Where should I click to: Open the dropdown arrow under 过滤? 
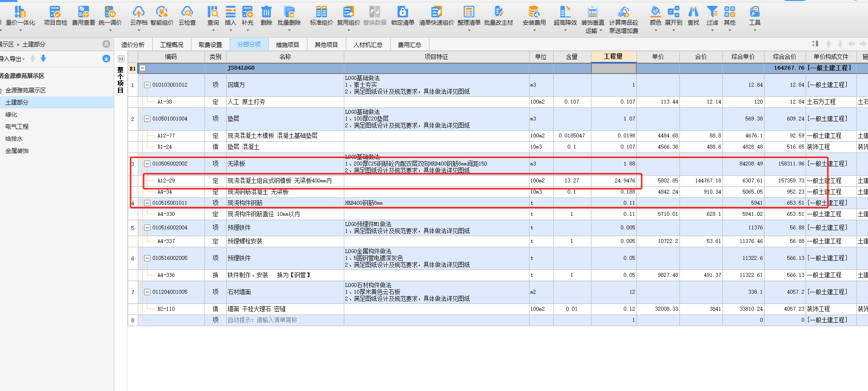pyautogui.click(x=712, y=30)
